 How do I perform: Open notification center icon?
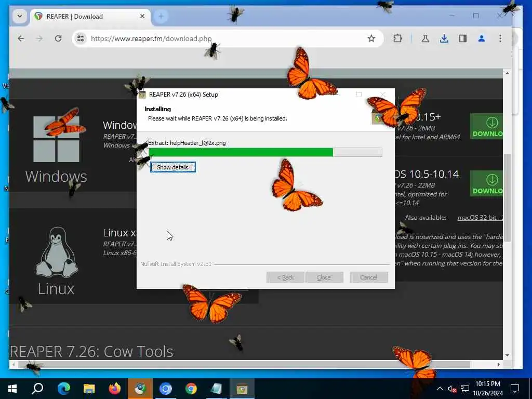click(515, 389)
